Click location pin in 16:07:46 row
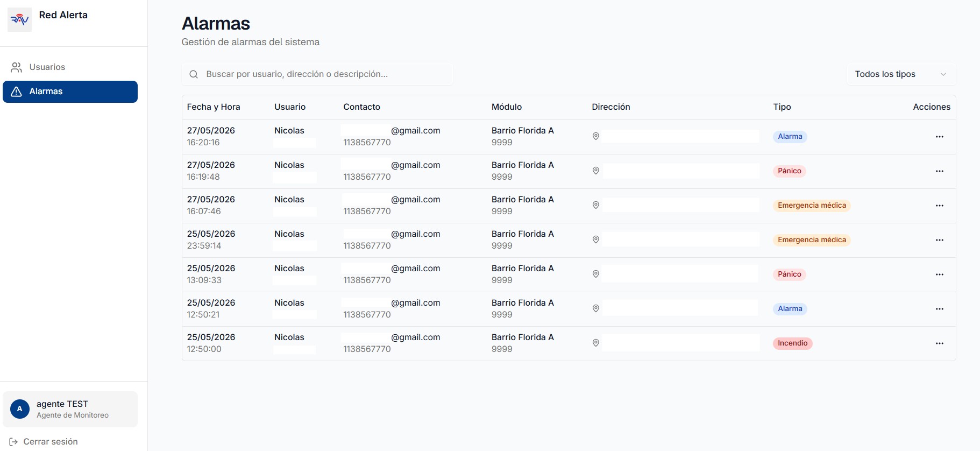Viewport: 980px width, 451px height. (x=595, y=205)
